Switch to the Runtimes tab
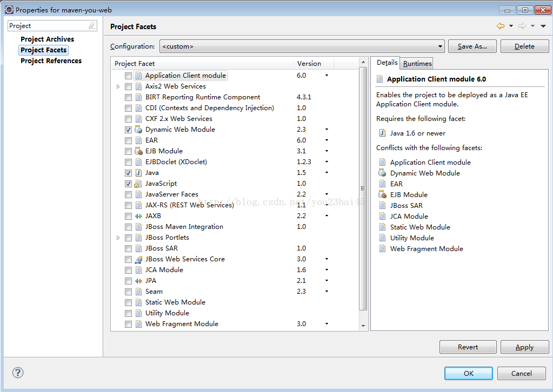Screen dimensions: 553x392 pos(417,63)
